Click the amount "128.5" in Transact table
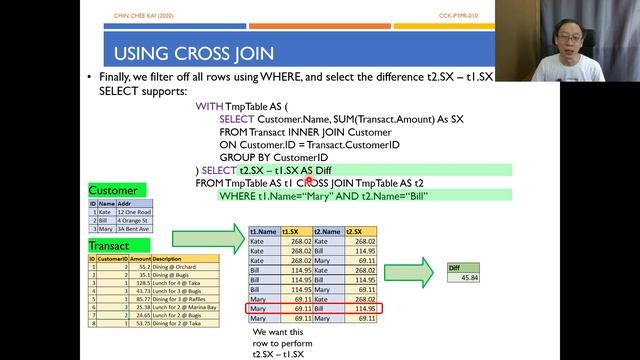 (140, 283)
